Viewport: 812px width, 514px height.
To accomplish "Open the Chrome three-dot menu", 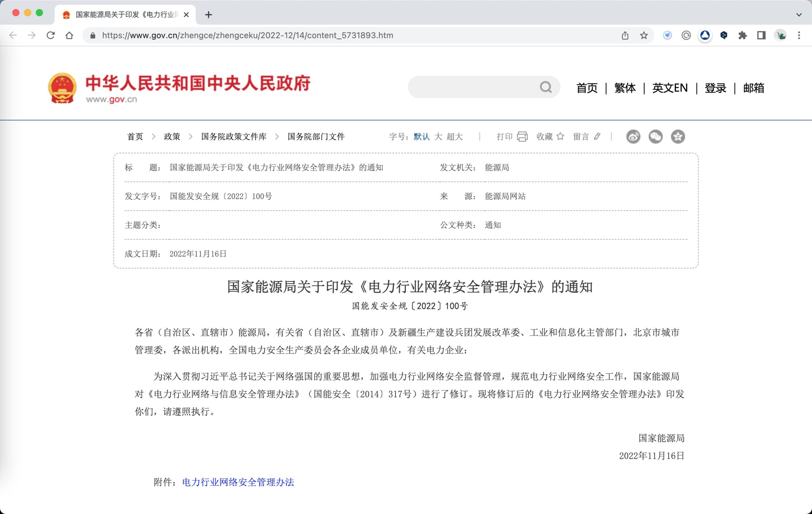I will 798,36.
